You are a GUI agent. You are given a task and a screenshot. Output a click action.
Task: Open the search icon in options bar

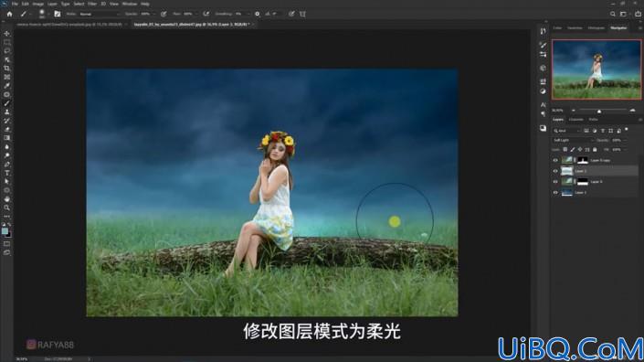coord(613,14)
